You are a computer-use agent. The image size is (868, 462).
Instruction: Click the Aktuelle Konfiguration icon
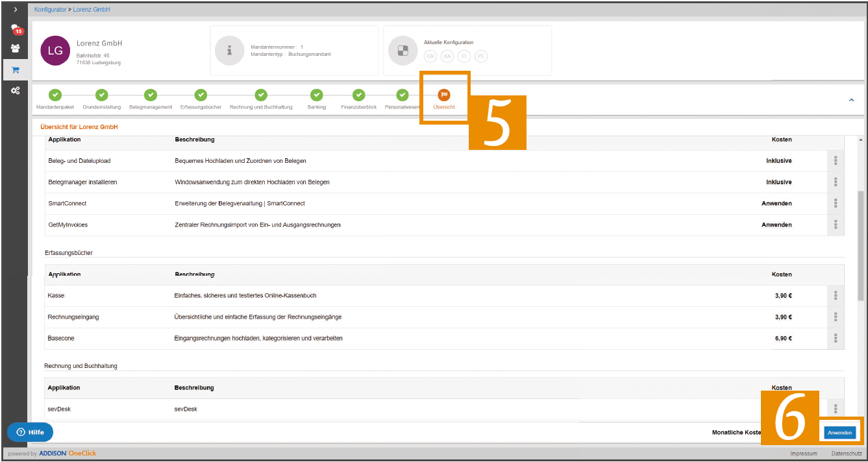[x=402, y=51]
